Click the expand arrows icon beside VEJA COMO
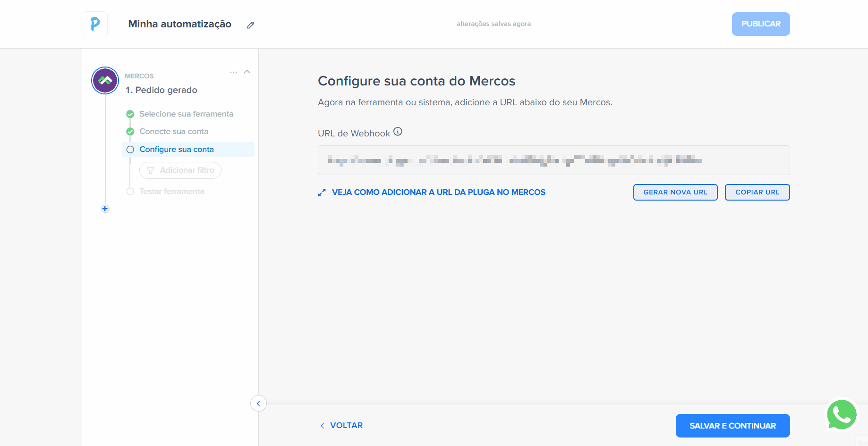Image resolution: width=868 pixels, height=446 pixels. tap(322, 193)
